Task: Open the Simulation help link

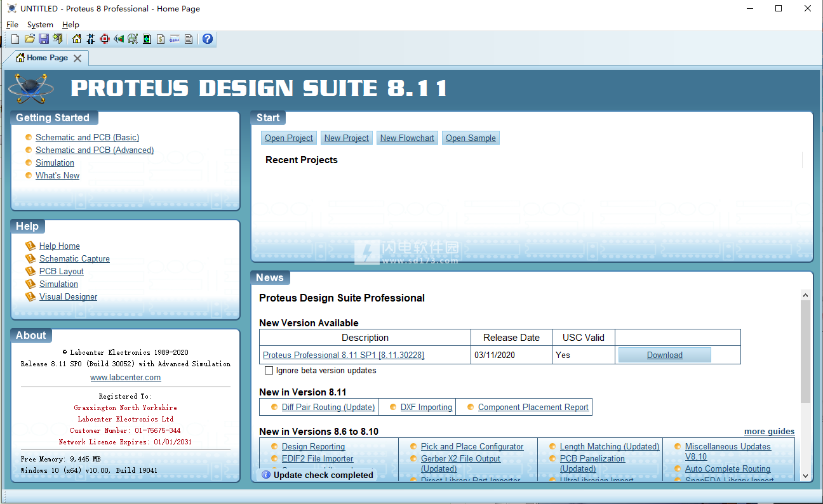Action: click(58, 284)
